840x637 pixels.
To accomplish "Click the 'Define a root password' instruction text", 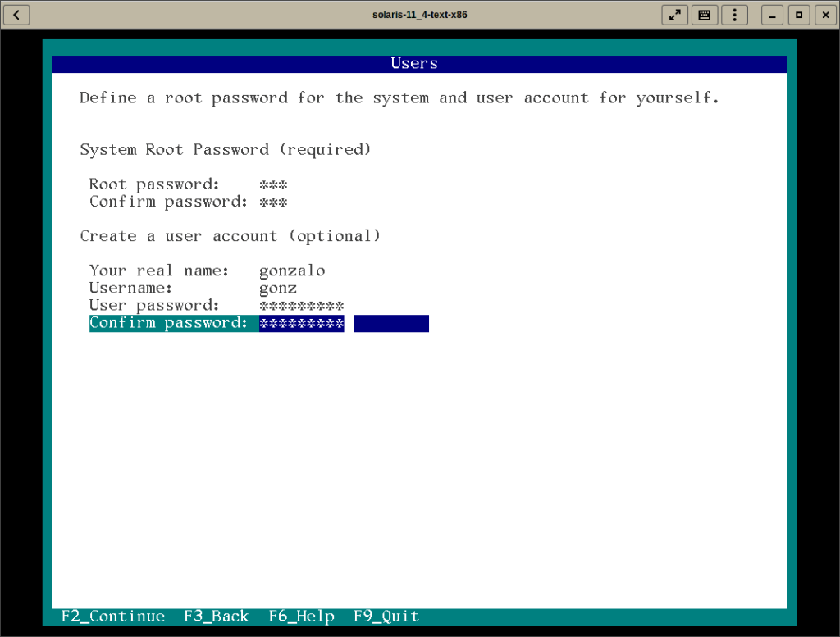I will point(399,98).
